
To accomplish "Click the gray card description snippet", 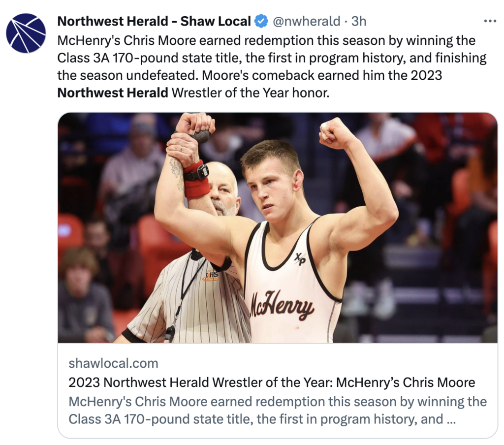I will pyautogui.click(x=278, y=410).
